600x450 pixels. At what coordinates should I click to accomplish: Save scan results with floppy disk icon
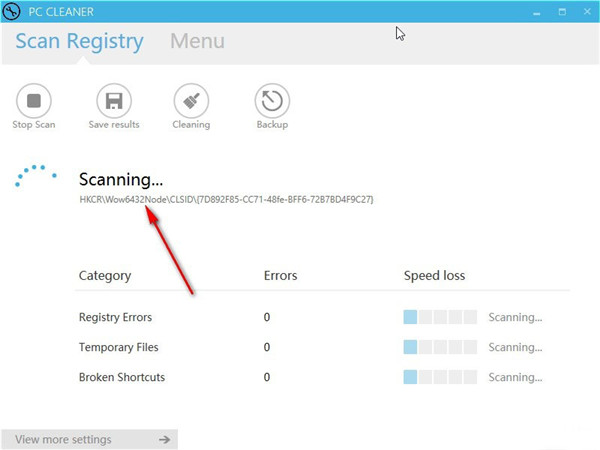114,101
